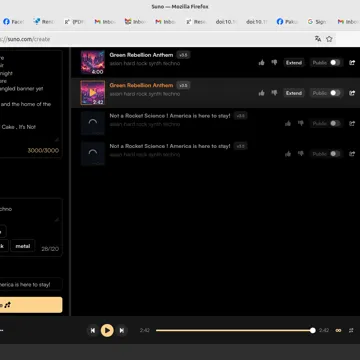Extend the 2:42 Green Rebellion Anthem track
This screenshot has height=360, width=360.
click(x=294, y=93)
